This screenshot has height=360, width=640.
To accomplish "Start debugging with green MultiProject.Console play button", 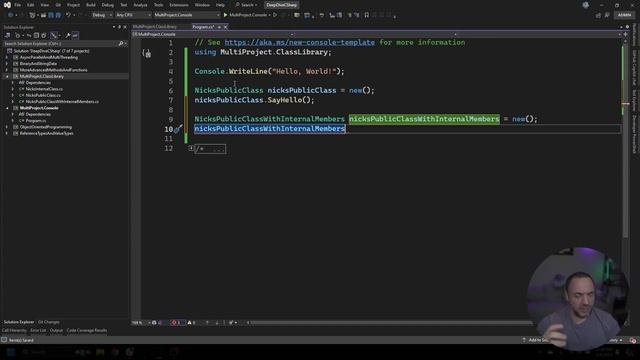I will pos(247,15).
